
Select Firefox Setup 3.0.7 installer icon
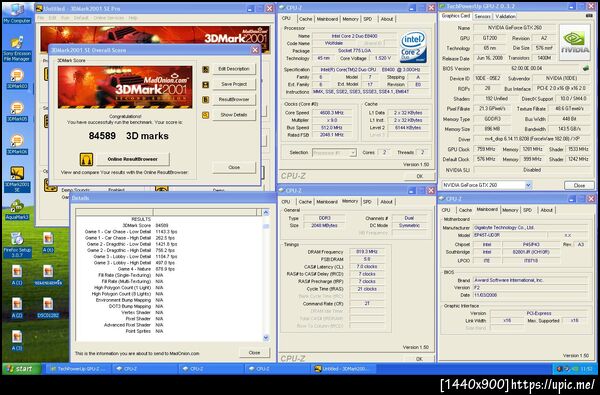pos(17,245)
